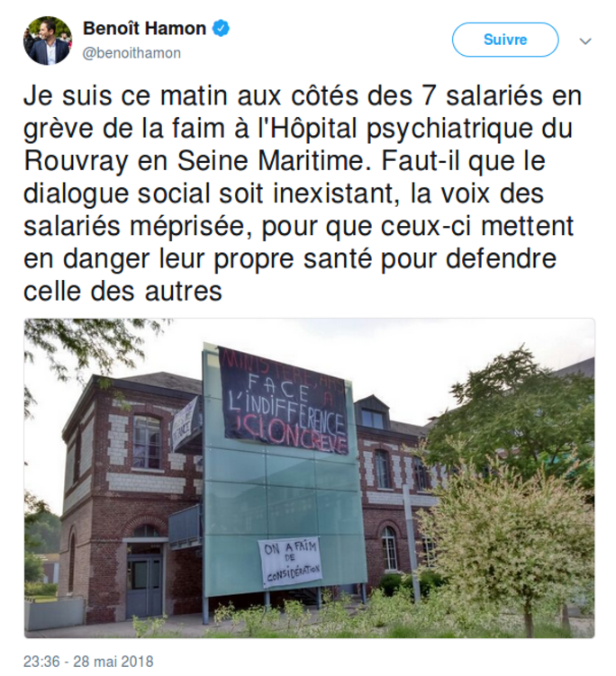Click the words 'Seine Maritime' in tweet
Viewport: 616px width, 676px height.
pos(274,161)
